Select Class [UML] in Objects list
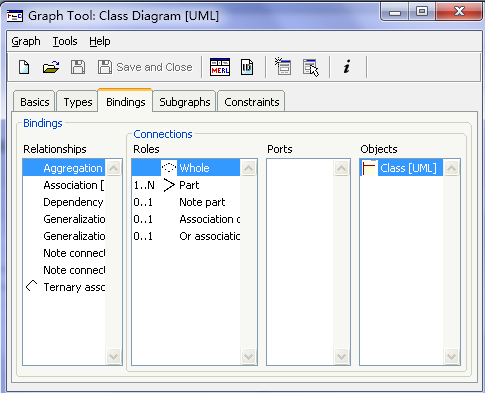 click(401, 168)
